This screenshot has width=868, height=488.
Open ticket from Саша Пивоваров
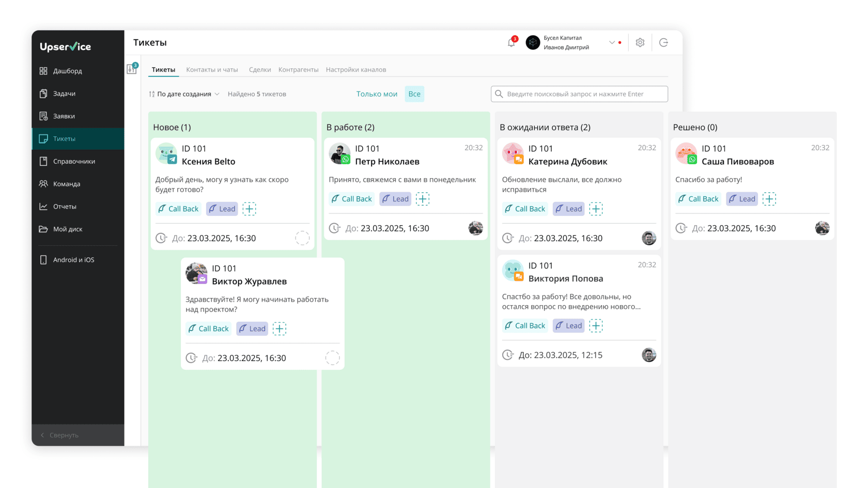coord(752,188)
